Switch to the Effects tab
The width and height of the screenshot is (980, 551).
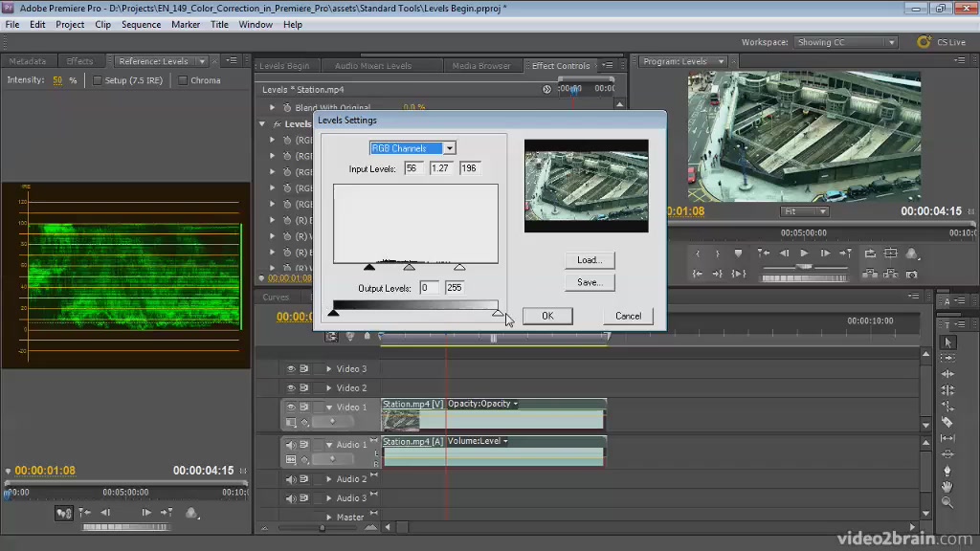80,61
